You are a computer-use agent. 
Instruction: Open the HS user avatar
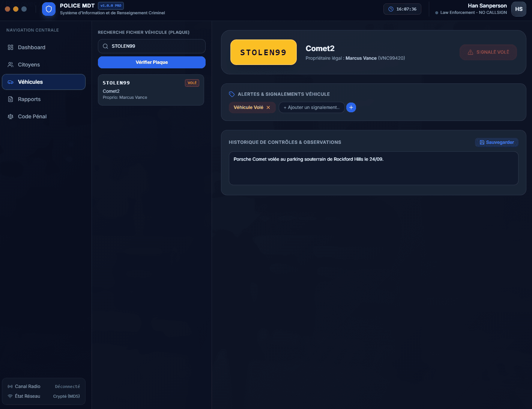tap(519, 9)
